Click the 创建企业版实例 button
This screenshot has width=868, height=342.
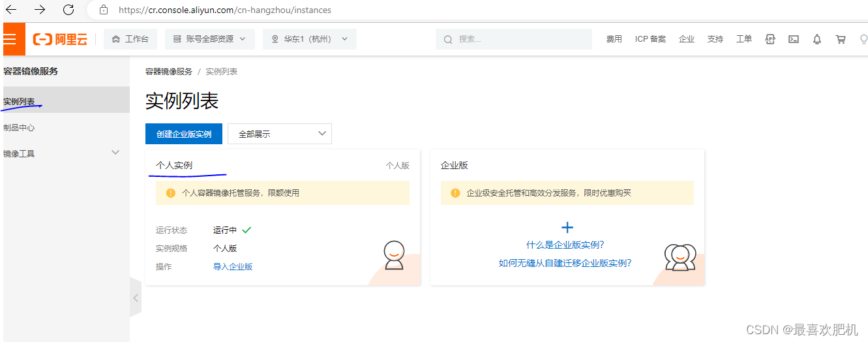pos(184,134)
